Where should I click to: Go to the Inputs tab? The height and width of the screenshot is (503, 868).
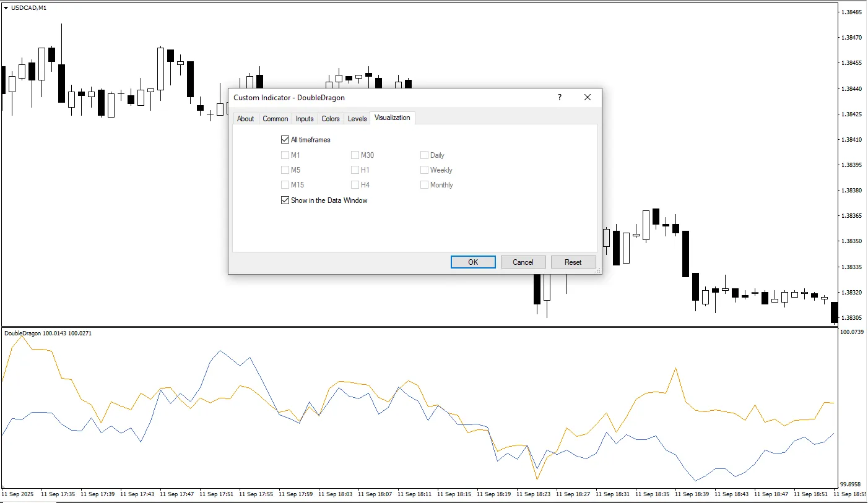305,119
